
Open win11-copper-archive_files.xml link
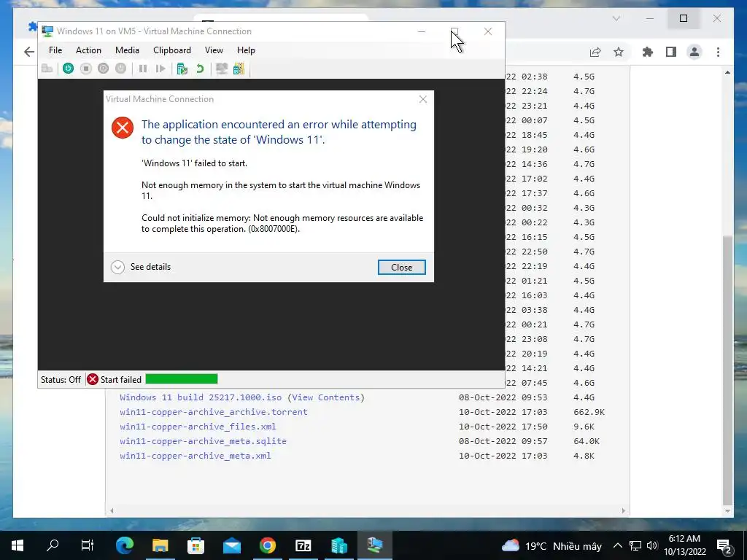pyautogui.click(x=198, y=427)
